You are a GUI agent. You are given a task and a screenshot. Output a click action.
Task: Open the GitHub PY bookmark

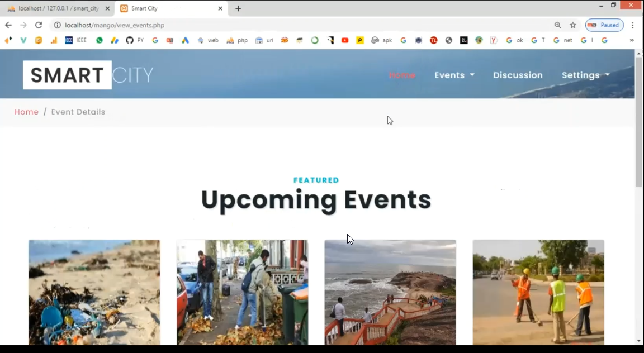(x=134, y=40)
